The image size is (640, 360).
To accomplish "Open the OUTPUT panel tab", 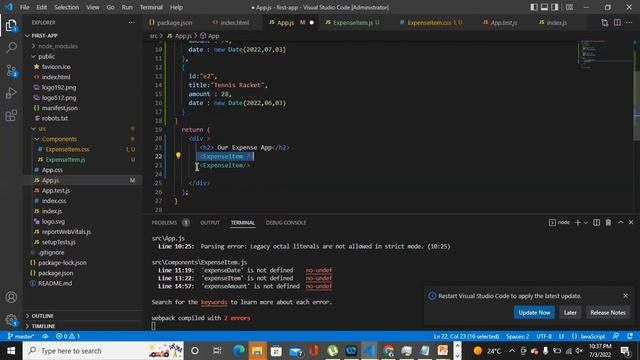I will point(210,222).
